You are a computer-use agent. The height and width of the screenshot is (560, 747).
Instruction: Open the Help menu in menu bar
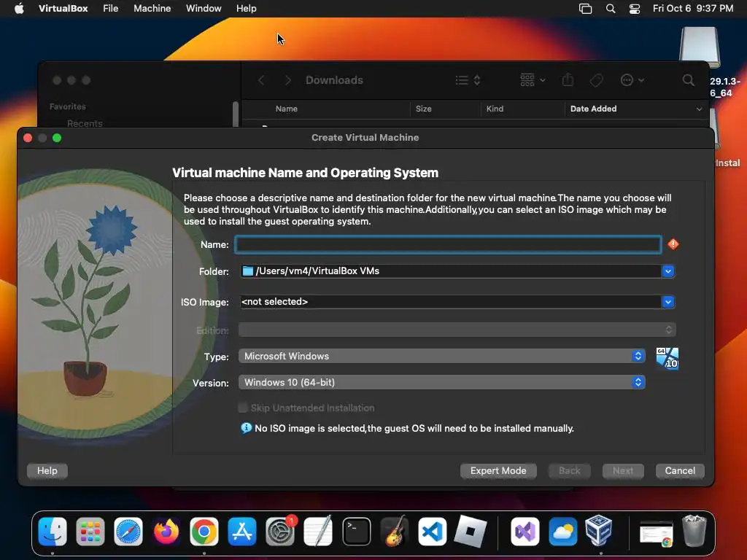pyautogui.click(x=247, y=9)
